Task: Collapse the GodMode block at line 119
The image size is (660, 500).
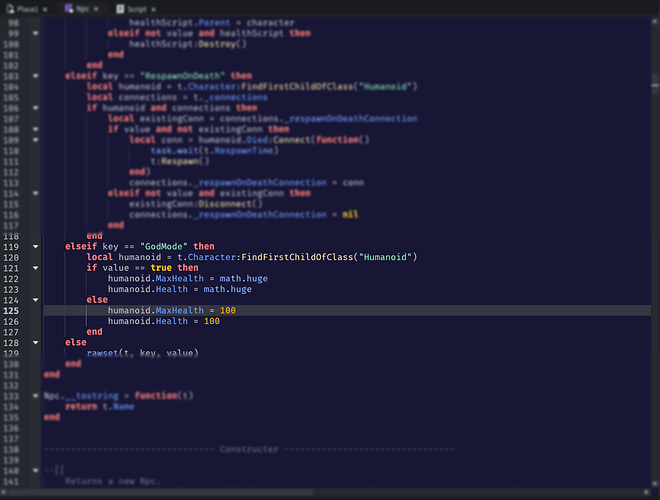Action: pyautogui.click(x=35, y=247)
